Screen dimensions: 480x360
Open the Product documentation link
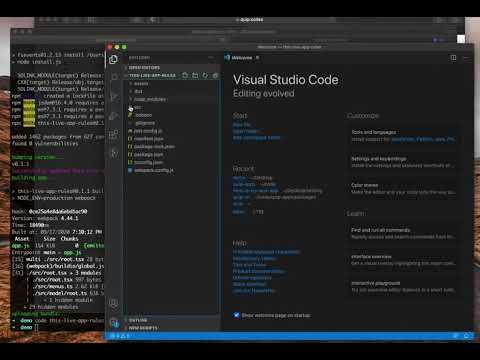(x=258, y=271)
